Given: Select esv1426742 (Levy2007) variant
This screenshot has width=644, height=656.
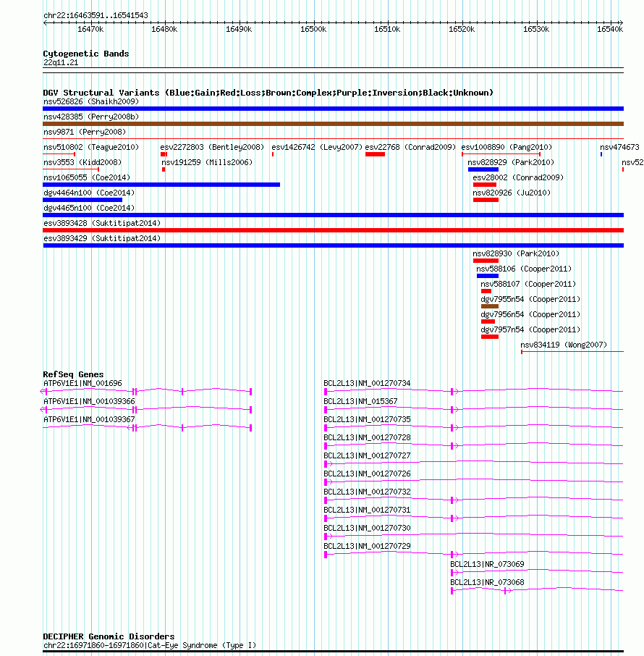Looking at the screenshot, I should 317,147.
